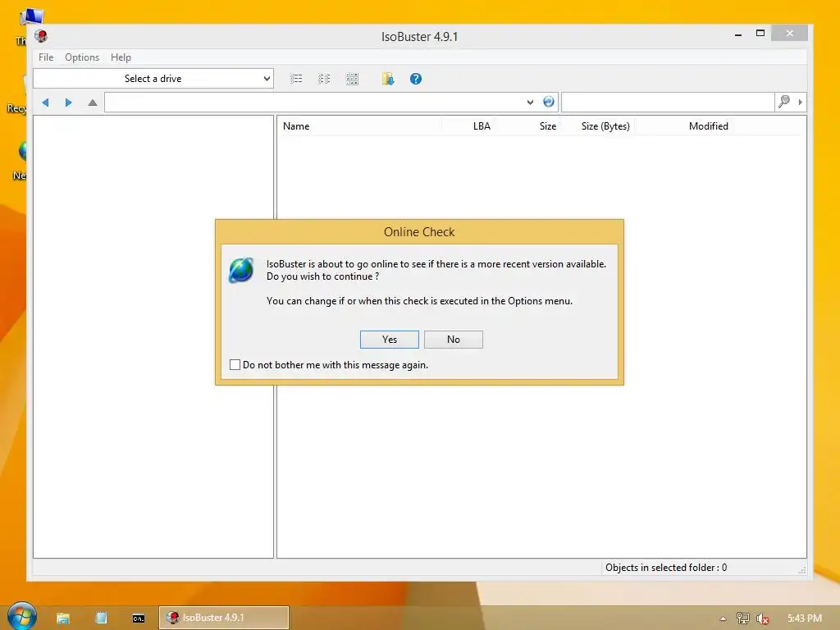Image resolution: width=840 pixels, height=630 pixels.
Task: Open the notepad icon on the taskbar
Action: (x=101, y=619)
